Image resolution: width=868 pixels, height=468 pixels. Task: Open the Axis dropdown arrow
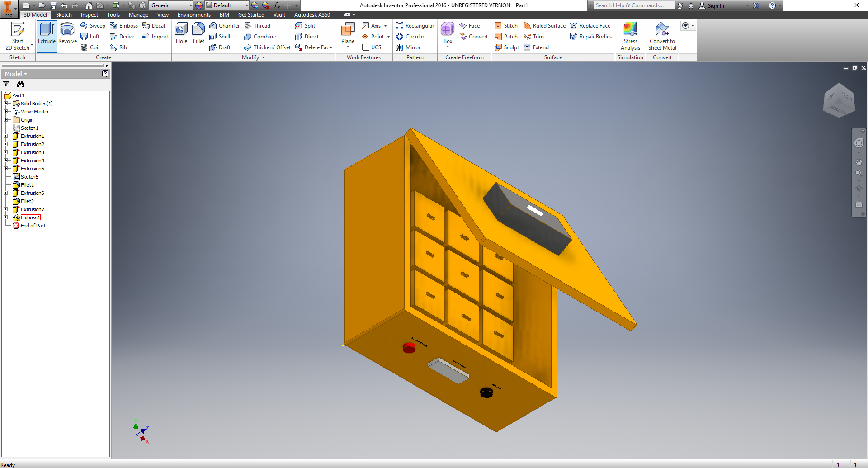tap(386, 26)
